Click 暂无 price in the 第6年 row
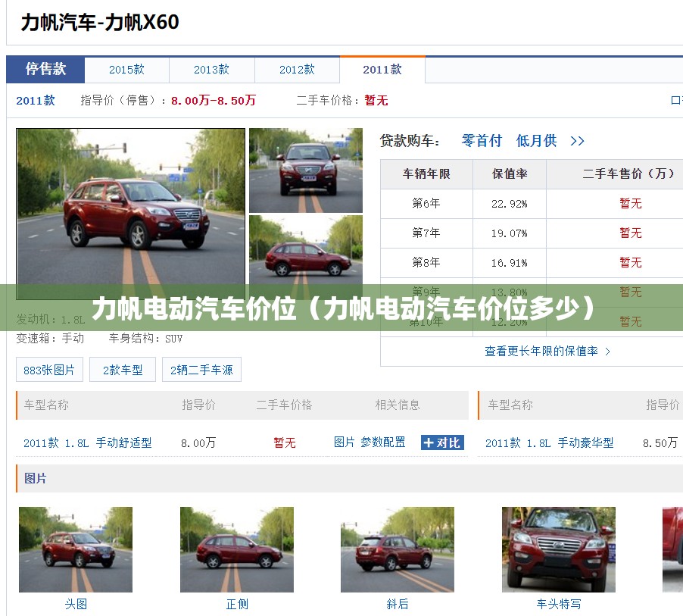The image size is (683, 616). [630, 203]
